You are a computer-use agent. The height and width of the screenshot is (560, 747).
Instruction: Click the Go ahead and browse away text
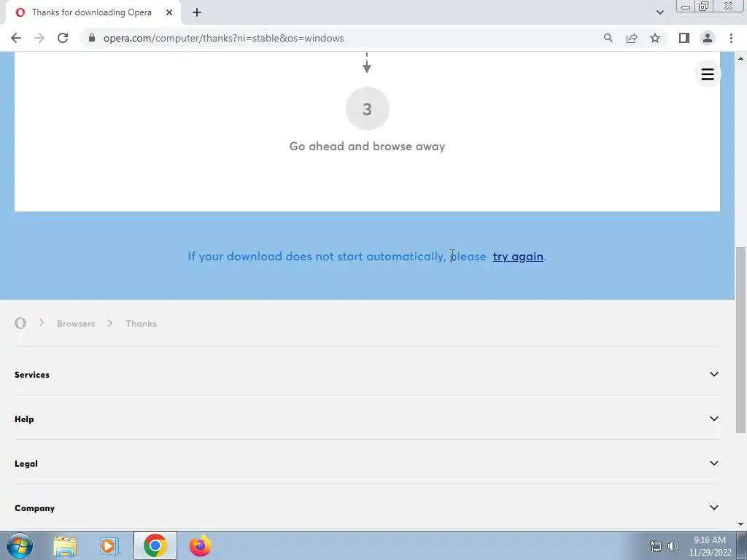pos(367,146)
